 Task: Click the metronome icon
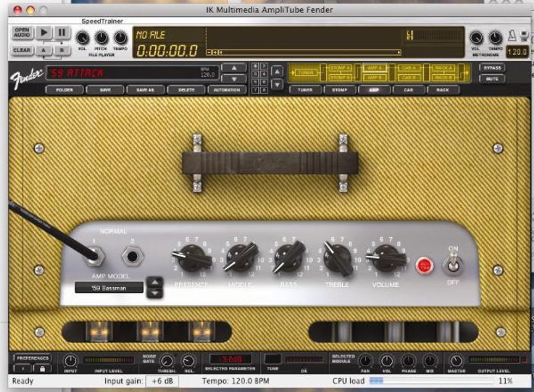512,37
